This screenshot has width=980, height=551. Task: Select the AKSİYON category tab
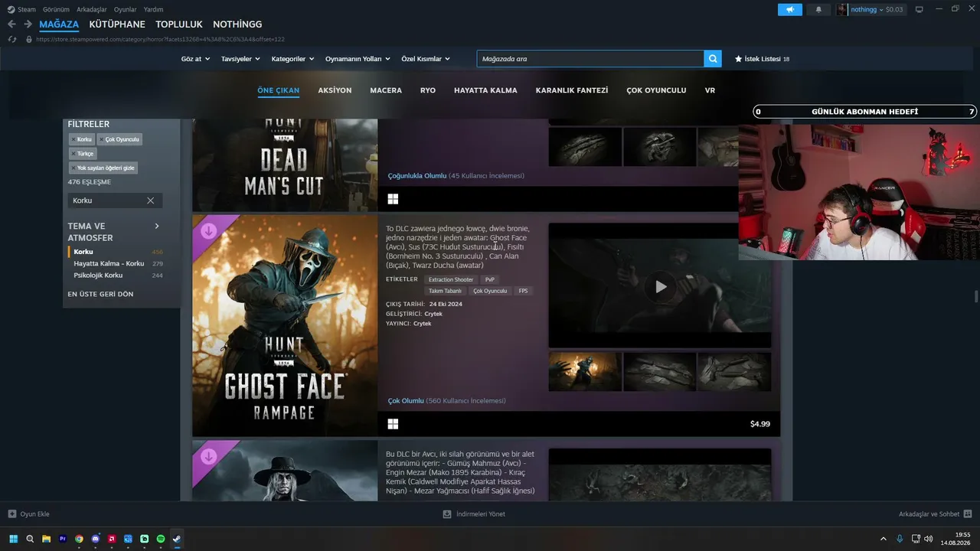(335, 90)
